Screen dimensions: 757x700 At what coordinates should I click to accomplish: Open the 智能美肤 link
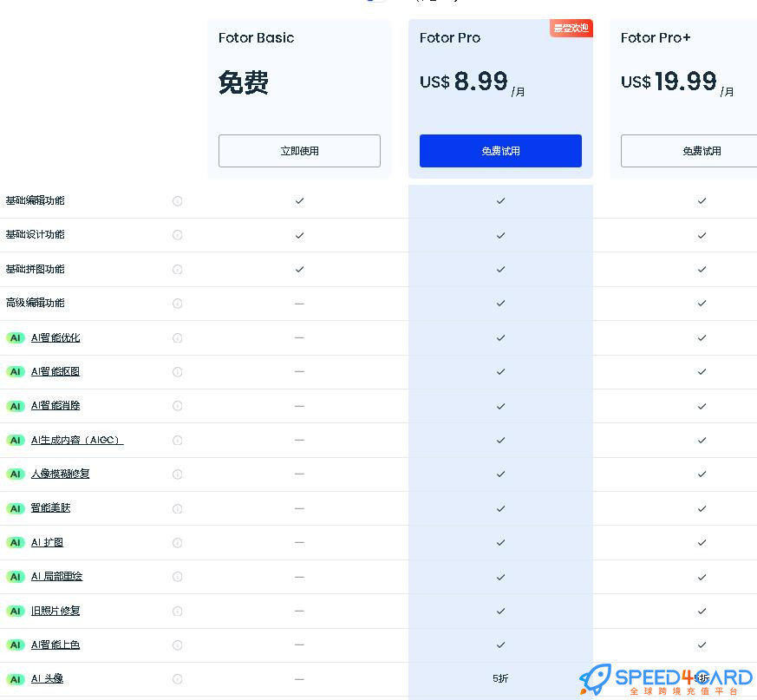[50, 508]
